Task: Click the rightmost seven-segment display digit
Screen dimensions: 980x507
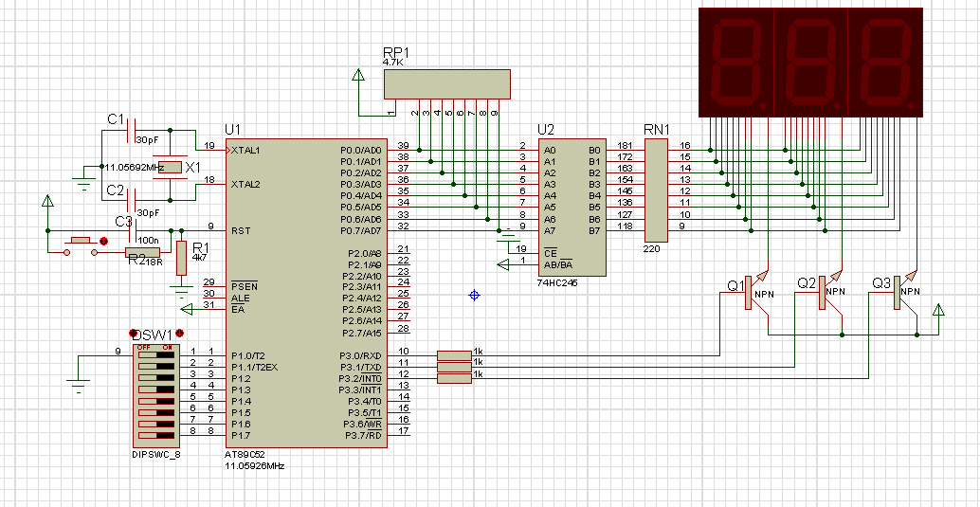Action: [885, 63]
